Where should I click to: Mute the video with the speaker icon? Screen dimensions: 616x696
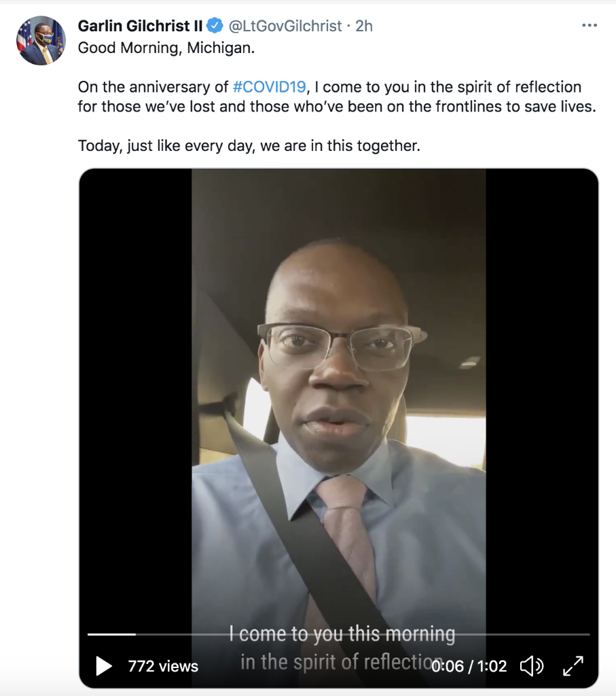coord(530,665)
